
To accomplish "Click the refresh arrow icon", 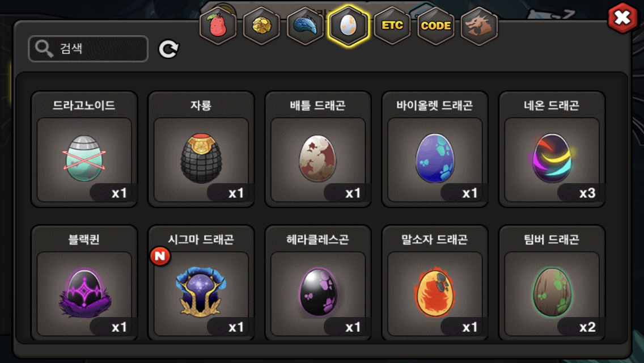I will [168, 49].
